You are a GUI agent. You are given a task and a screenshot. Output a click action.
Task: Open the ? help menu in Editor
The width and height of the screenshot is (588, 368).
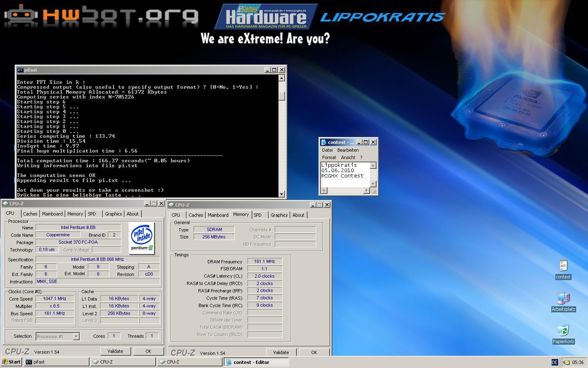(361, 157)
